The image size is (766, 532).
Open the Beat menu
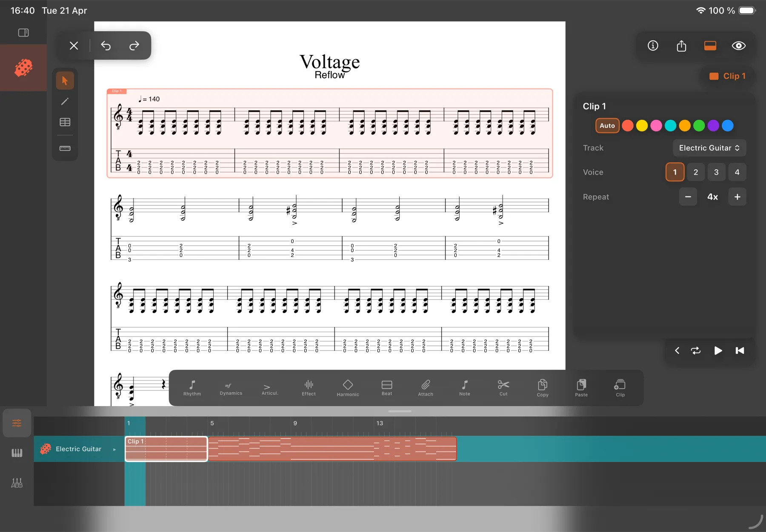click(387, 388)
